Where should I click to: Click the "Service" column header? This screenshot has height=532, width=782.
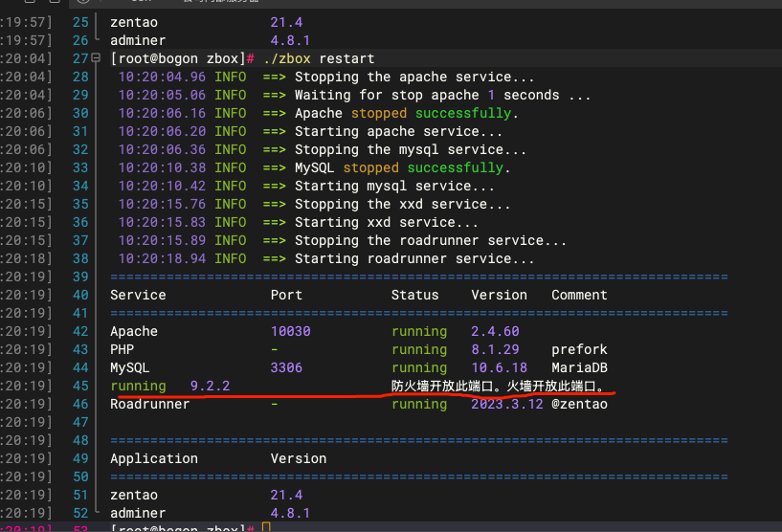[138, 295]
